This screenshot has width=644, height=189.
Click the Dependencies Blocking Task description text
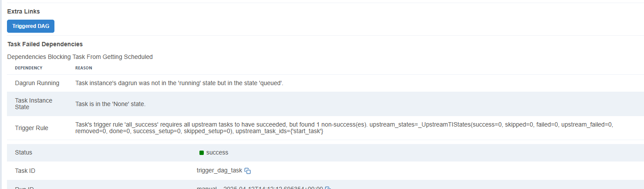pyautogui.click(x=80, y=57)
